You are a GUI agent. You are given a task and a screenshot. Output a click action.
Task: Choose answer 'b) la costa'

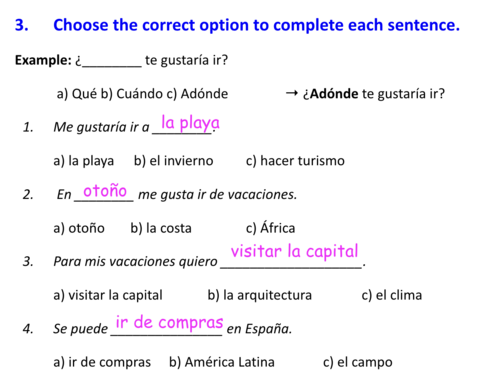click(161, 228)
